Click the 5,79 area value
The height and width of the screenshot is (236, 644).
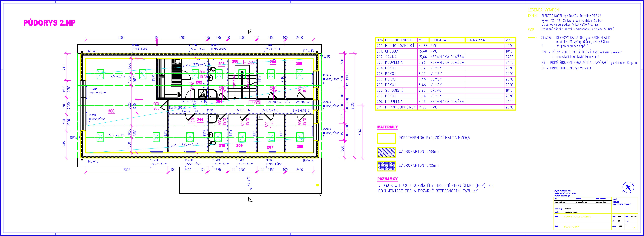click(422, 102)
